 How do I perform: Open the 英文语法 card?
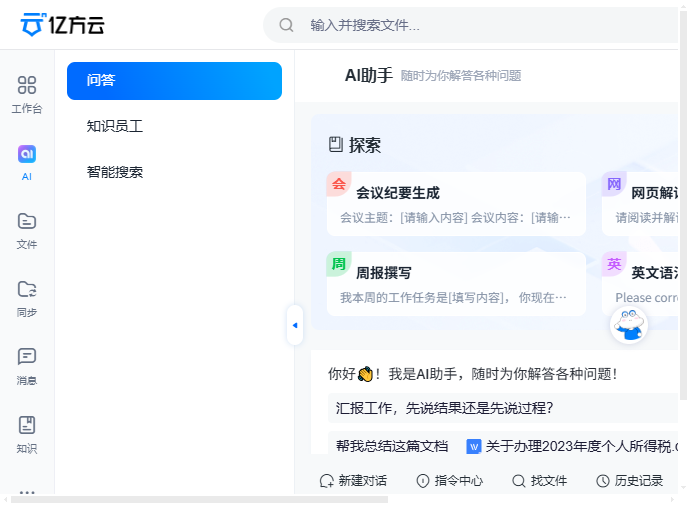pos(640,284)
